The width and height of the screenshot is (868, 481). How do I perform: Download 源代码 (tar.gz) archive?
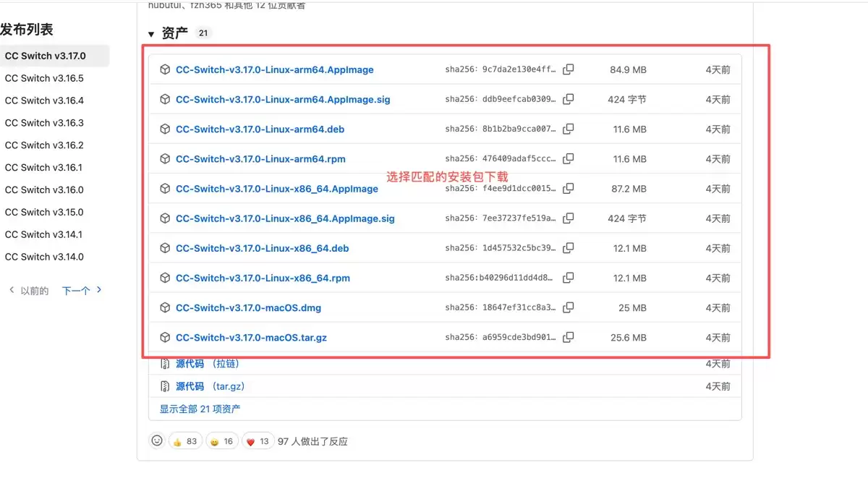(x=210, y=386)
